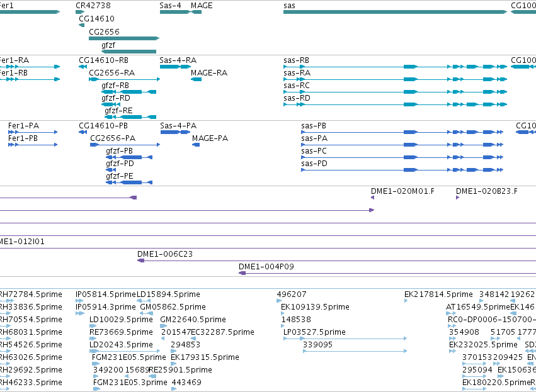
Task: Open EST RE73669.5prime
Action: pyautogui.click(x=93, y=339)
